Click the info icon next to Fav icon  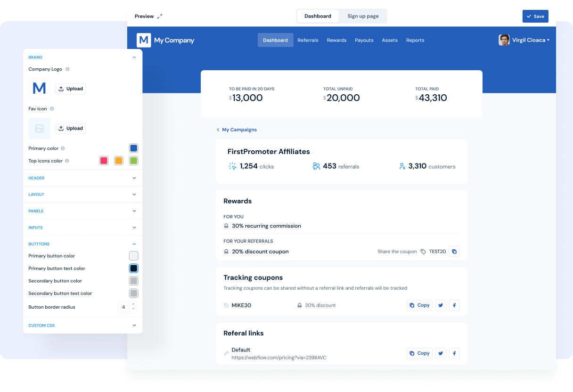click(52, 109)
